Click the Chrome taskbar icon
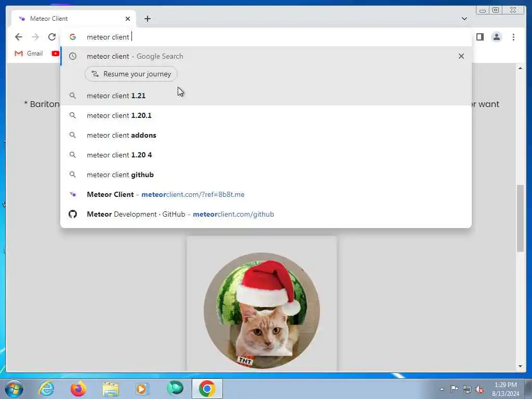532x399 pixels. [x=207, y=389]
